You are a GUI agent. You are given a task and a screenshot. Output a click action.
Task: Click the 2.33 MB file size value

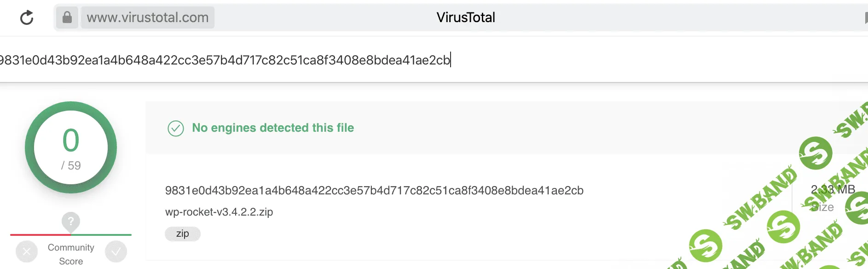pyautogui.click(x=833, y=189)
